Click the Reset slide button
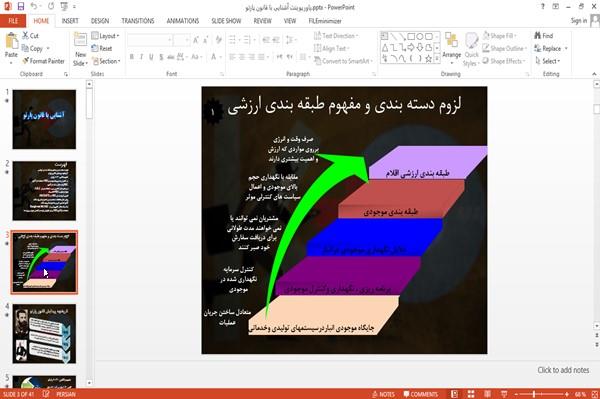The image size is (600, 399). point(102,48)
